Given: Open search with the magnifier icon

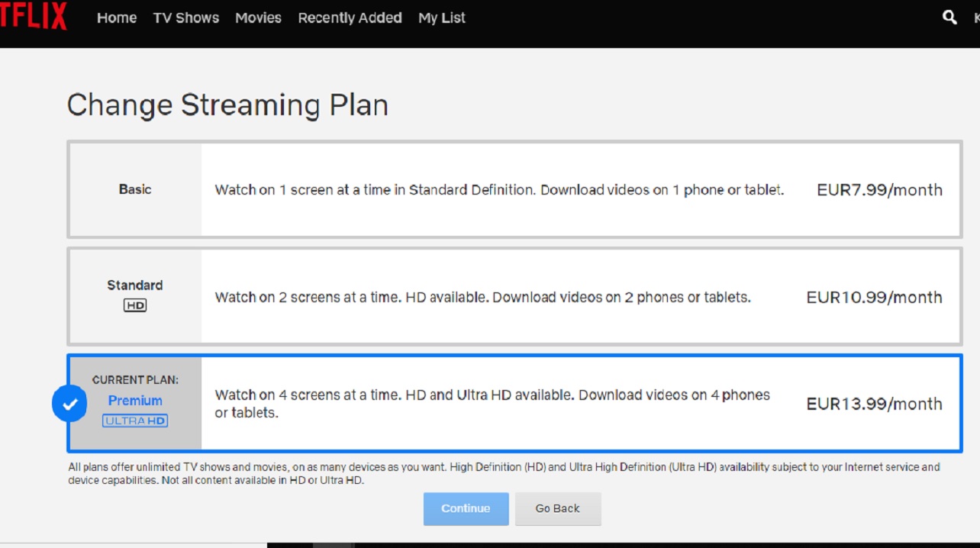Looking at the screenshot, I should (949, 17).
